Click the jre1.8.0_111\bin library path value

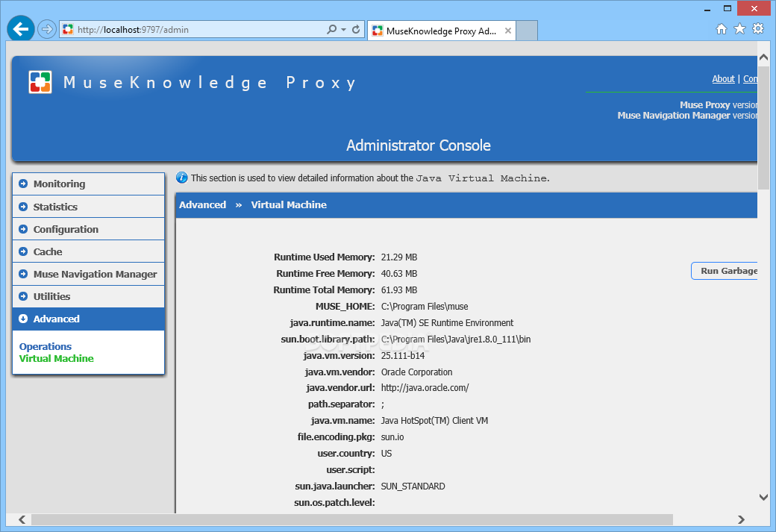(x=456, y=339)
